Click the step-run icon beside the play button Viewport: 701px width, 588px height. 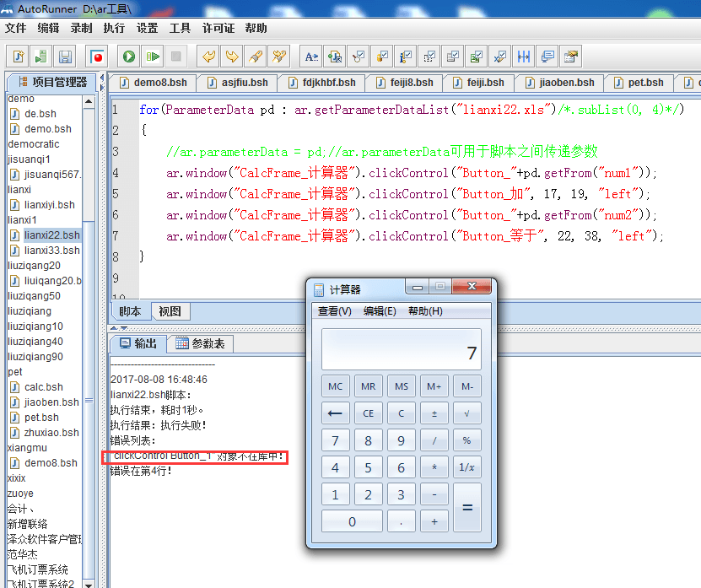[x=153, y=57]
